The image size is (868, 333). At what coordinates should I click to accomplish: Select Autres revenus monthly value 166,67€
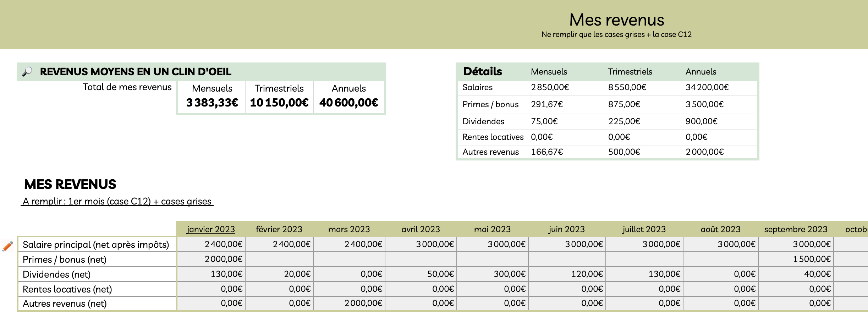point(547,152)
